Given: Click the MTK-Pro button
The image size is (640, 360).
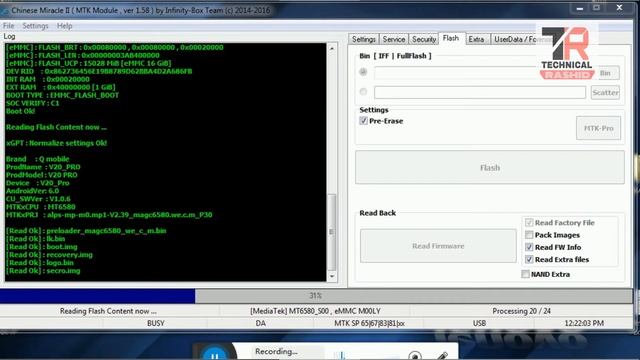Looking at the screenshot, I should (x=598, y=128).
